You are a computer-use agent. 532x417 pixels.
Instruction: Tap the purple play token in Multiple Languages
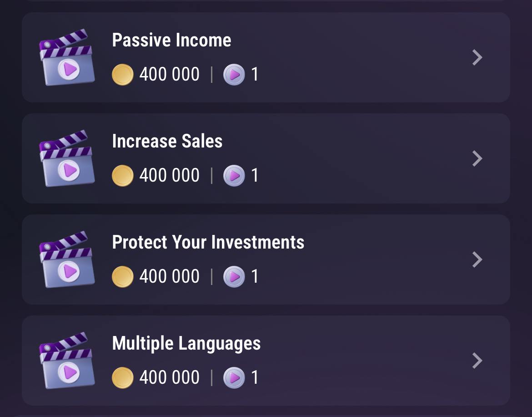234,377
